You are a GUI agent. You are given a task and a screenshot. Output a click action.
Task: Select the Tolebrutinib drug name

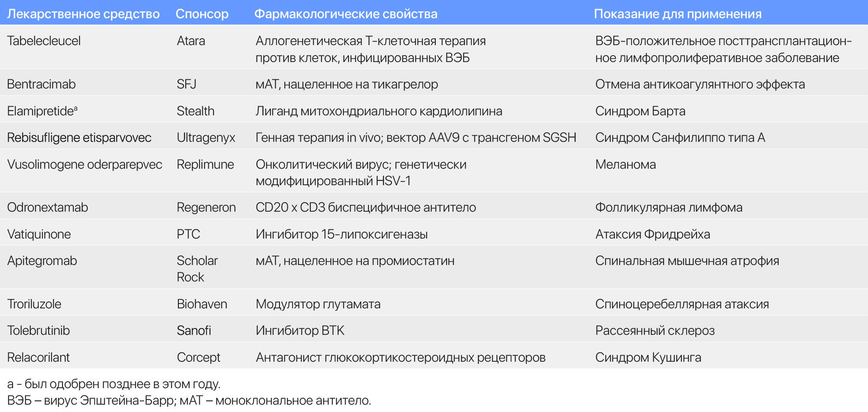[x=38, y=330]
